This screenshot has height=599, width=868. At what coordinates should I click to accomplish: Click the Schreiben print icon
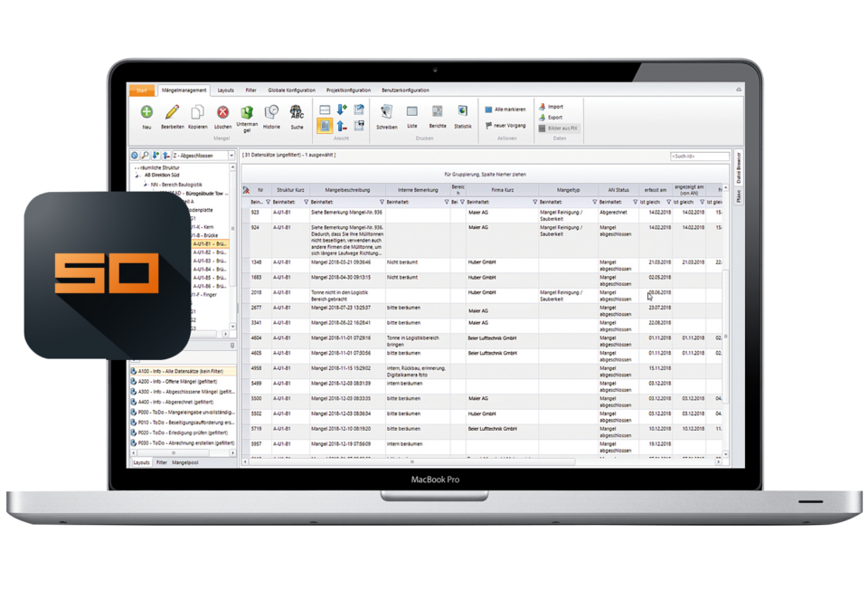click(386, 112)
